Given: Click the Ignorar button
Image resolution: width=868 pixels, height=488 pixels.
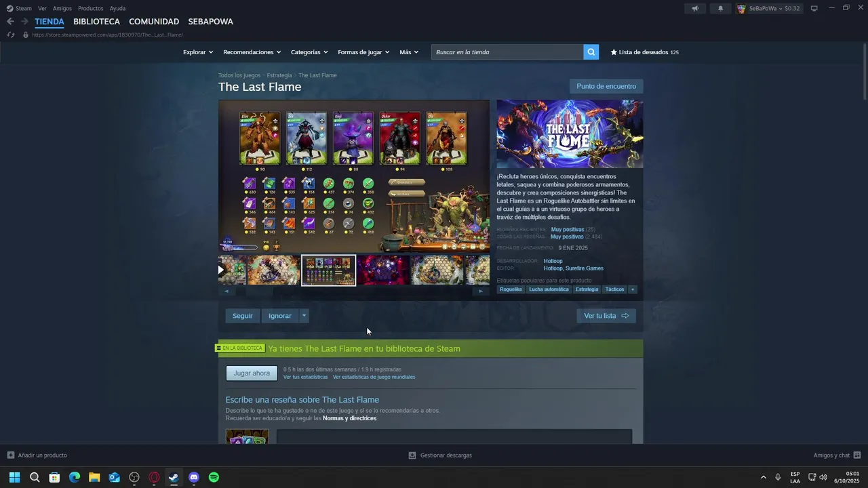Looking at the screenshot, I should (280, 316).
